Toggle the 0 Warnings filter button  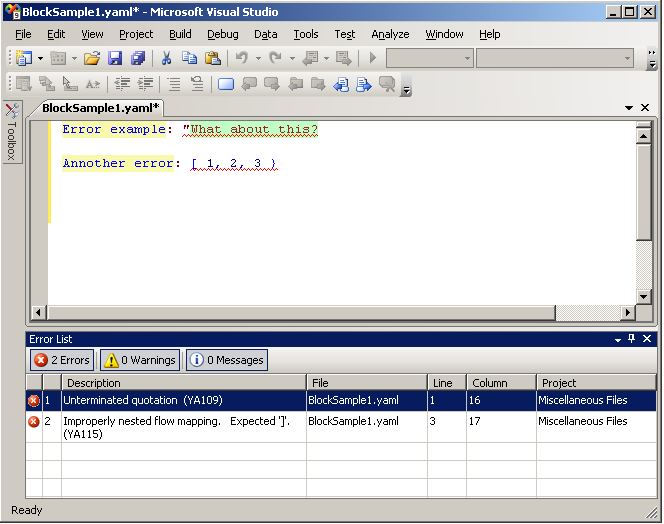coord(140,360)
